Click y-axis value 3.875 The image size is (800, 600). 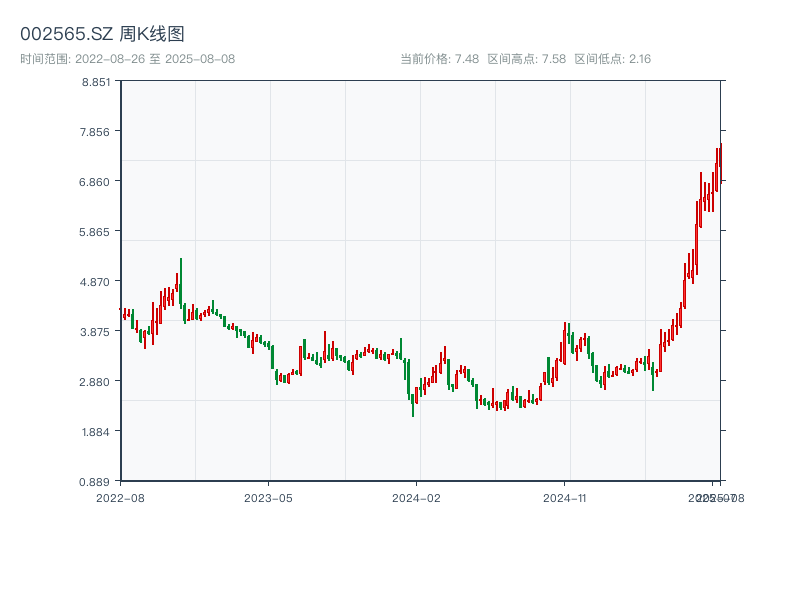[95, 332]
